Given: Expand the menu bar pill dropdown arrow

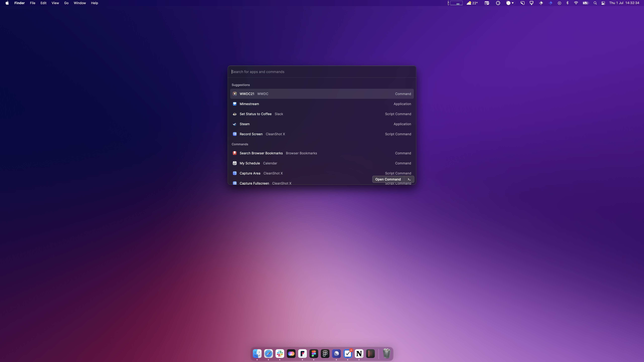Looking at the screenshot, I should point(513,3).
